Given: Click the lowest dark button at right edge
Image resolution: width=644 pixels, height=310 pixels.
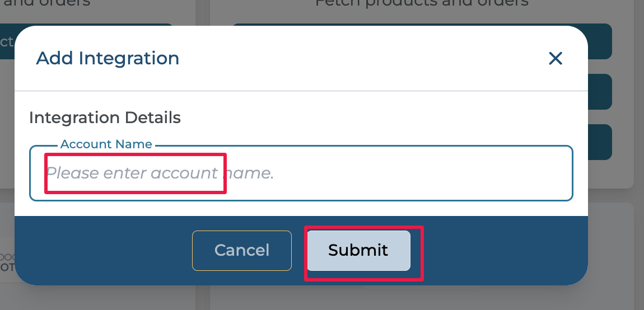Looking at the screenshot, I should (600, 142).
